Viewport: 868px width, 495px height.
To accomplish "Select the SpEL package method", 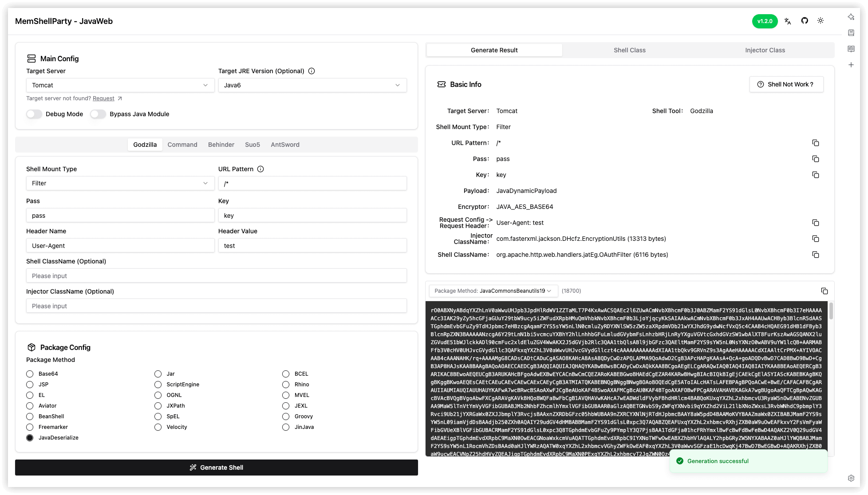I will click(158, 416).
